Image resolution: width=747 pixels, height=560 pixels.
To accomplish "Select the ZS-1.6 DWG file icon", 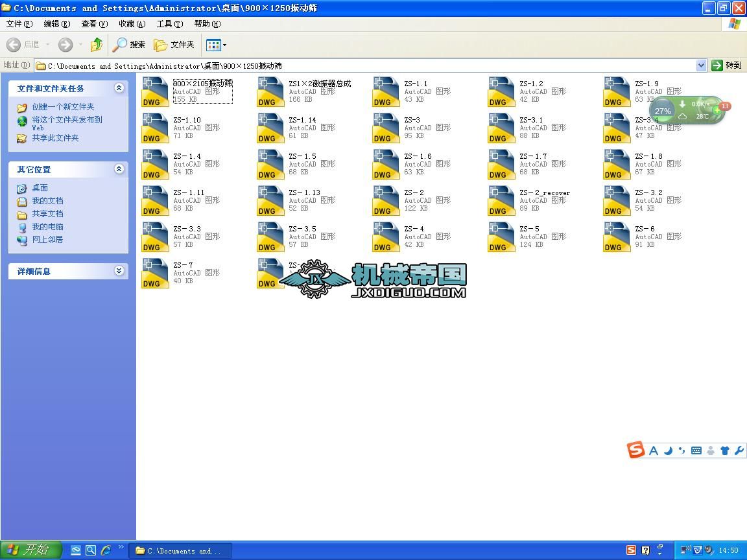I will click(x=386, y=164).
